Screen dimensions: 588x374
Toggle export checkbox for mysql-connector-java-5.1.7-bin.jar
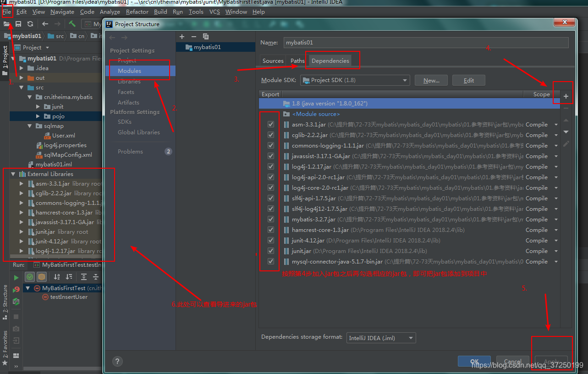pyautogui.click(x=271, y=262)
